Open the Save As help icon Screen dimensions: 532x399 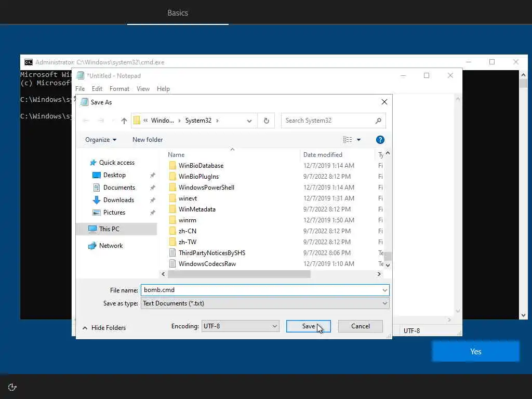380,140
